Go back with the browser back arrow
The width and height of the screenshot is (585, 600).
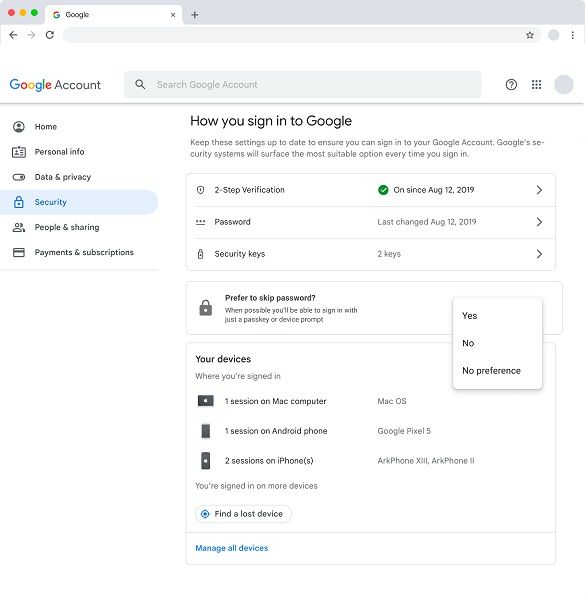13,35
